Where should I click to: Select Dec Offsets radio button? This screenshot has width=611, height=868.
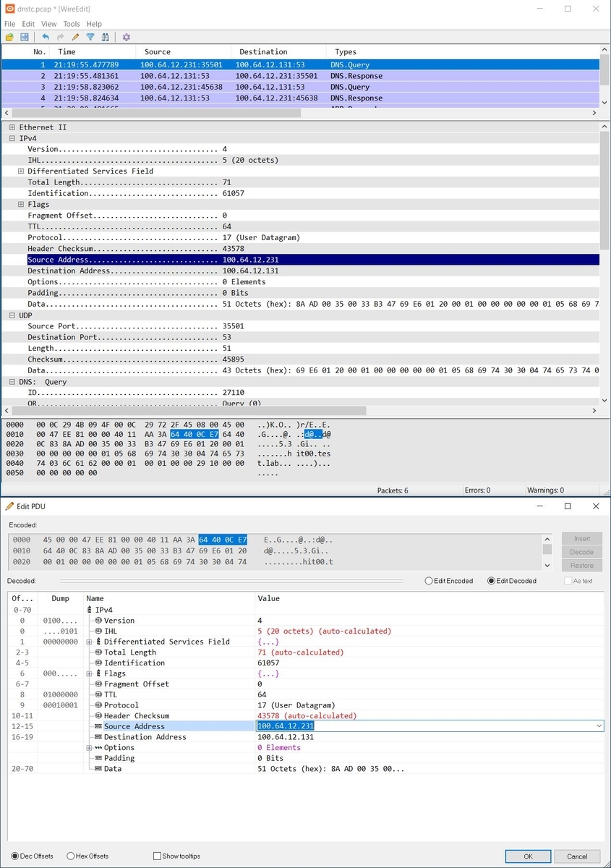click(14, 856)
